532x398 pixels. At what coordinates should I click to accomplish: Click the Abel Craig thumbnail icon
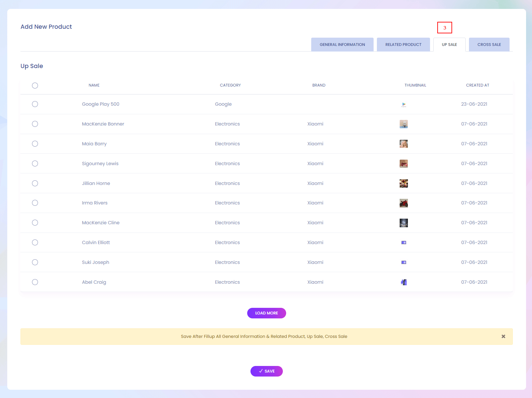[404, 282]
